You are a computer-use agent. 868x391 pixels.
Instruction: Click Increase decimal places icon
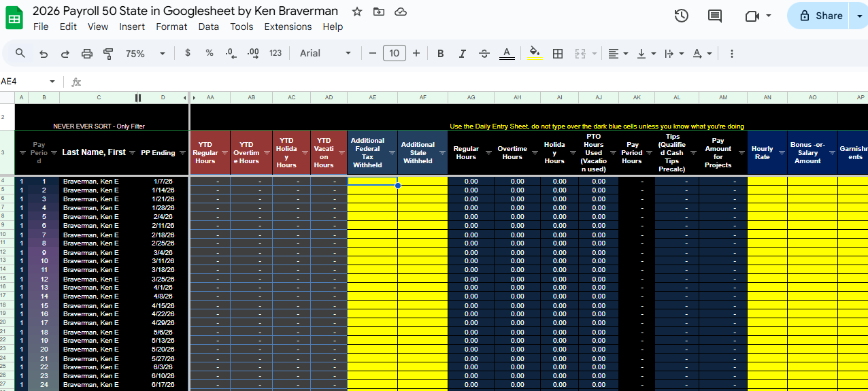click(x=253, y=53)
